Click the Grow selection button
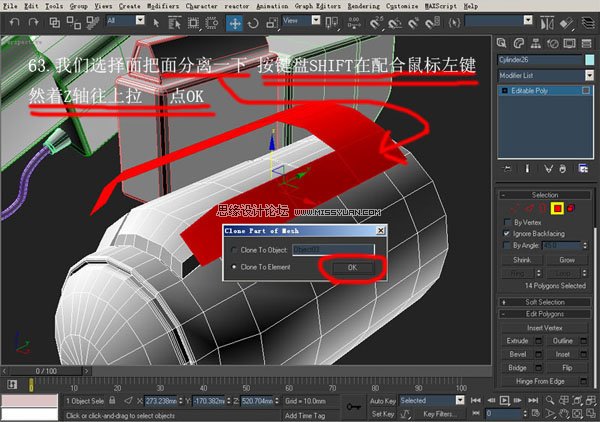The width and height of the screenshot is (600, 422). click(567, 260)
